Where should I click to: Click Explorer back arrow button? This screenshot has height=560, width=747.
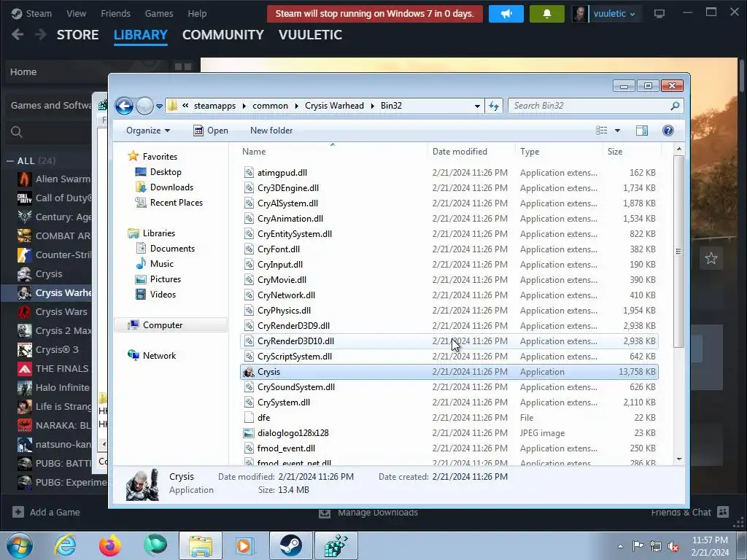point(124,106)
